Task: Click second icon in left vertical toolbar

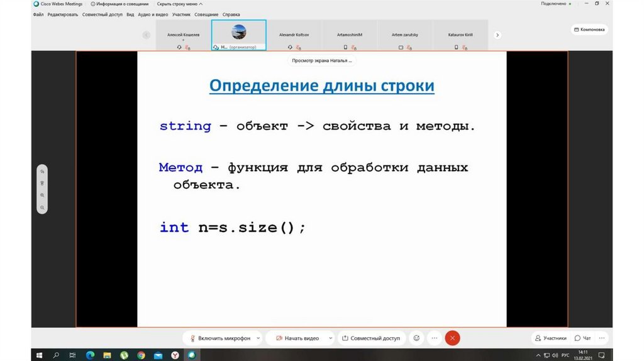Action: point(42,184)
